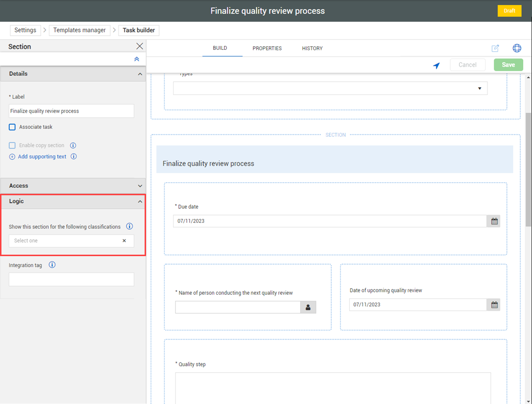The image size is (532, 404).
Task: Show info for Enable copy section
Action: [x=73, y=145]
